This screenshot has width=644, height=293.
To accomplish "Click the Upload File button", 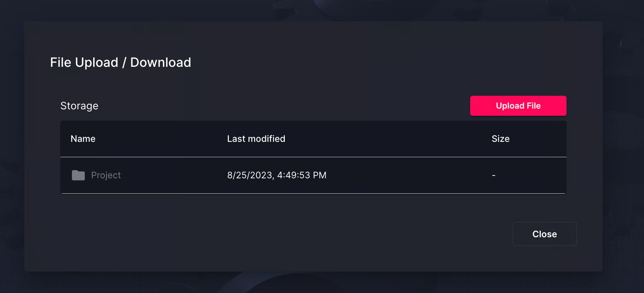I will (x=518, y=106).
